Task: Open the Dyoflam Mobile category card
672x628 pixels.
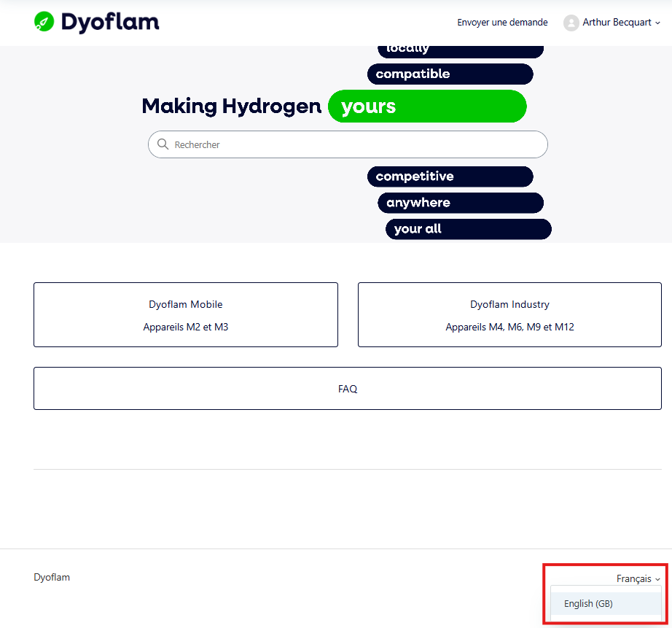Action: point(186,314)
